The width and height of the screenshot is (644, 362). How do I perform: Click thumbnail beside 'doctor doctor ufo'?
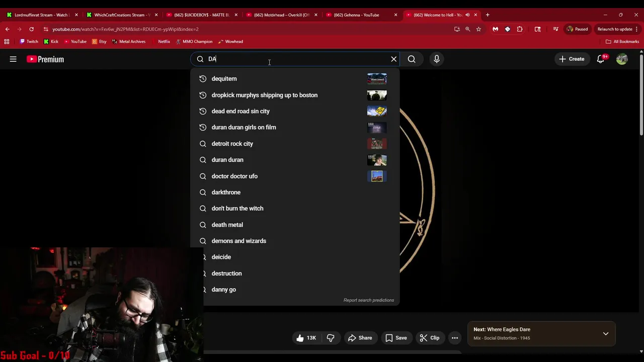coord(377,176)
